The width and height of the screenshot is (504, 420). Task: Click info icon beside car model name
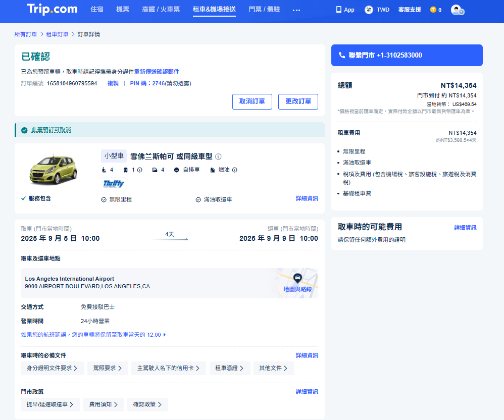[218, 156]
